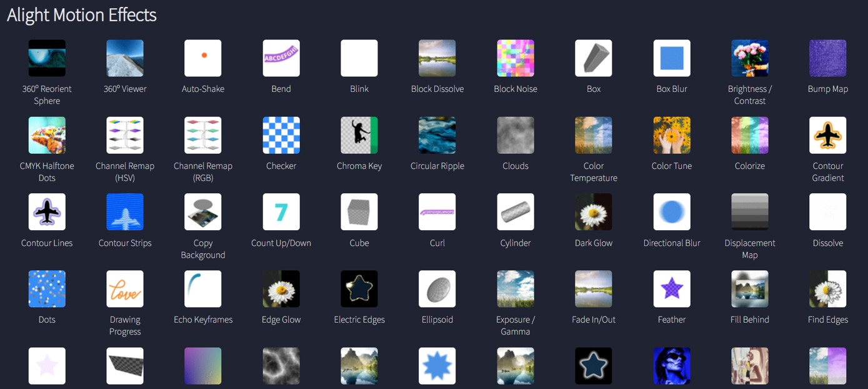Select the CMYK Halftone Dots icon
868x389 pixels.
[47, 135]
